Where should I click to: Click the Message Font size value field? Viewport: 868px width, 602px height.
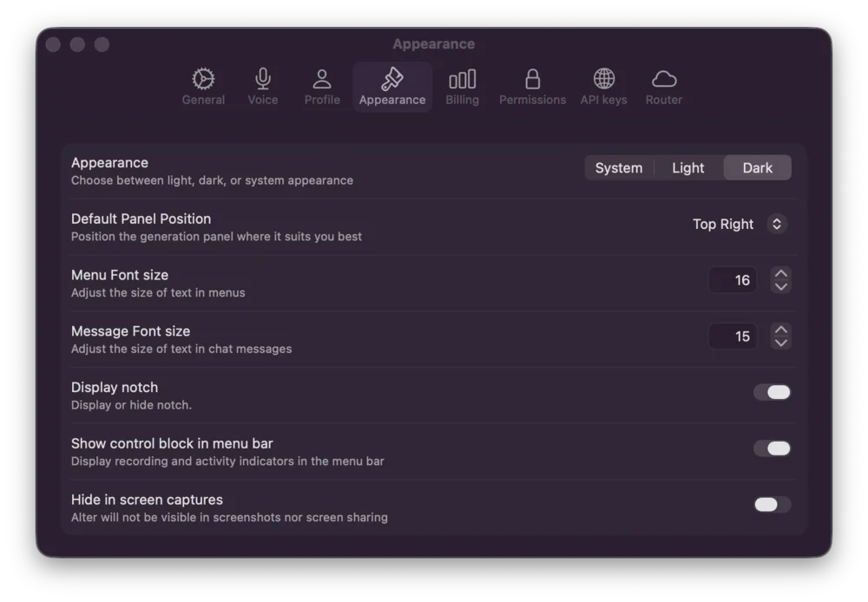tap(733, 336)
